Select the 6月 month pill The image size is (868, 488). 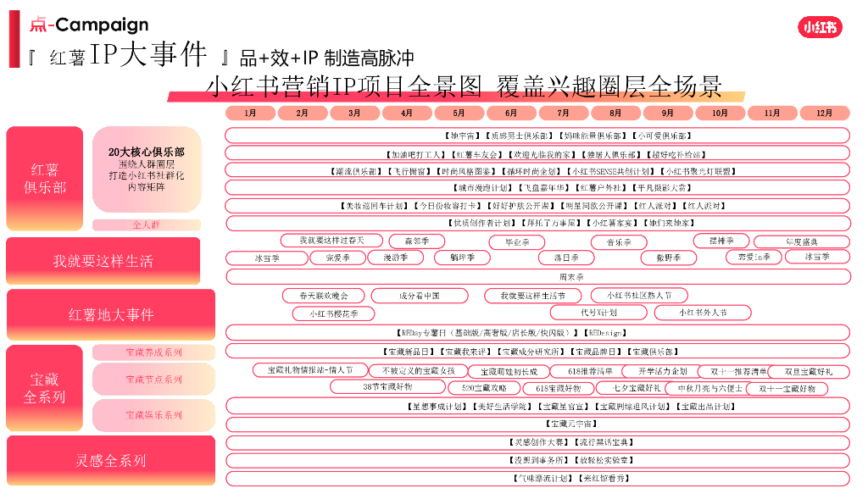(x=511, y=113)
